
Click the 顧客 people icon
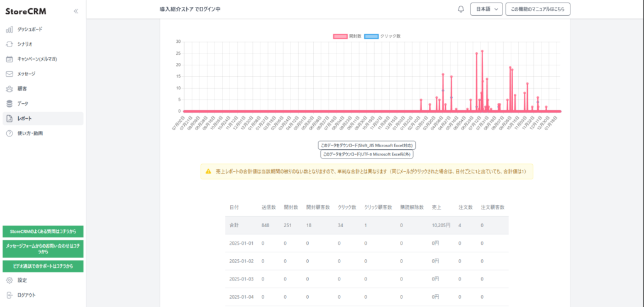pyautogui.click(x=9, y=89)
